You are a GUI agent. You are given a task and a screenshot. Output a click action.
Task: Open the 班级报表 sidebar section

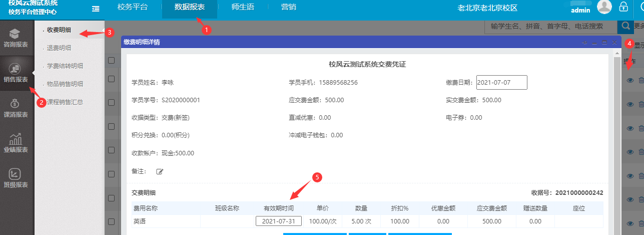click(16, 178)
